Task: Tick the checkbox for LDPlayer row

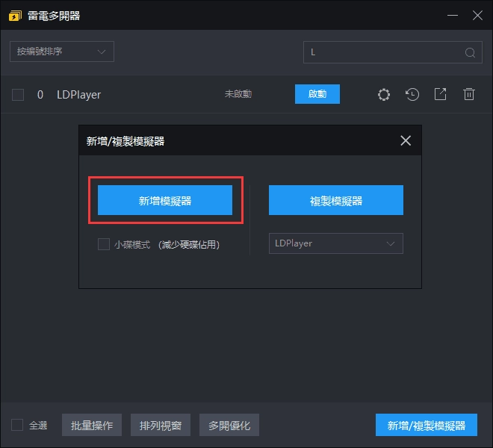Action: coord(18,94)
